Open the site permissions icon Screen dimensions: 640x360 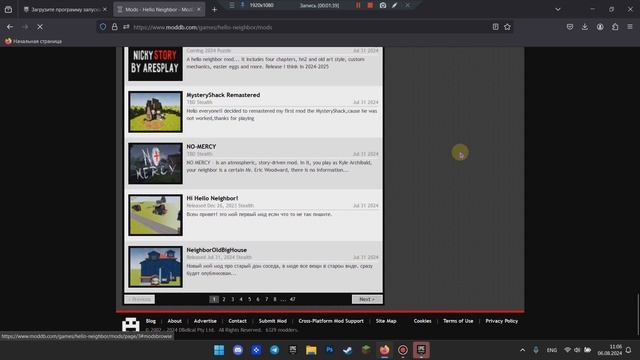tap(126, 27)
